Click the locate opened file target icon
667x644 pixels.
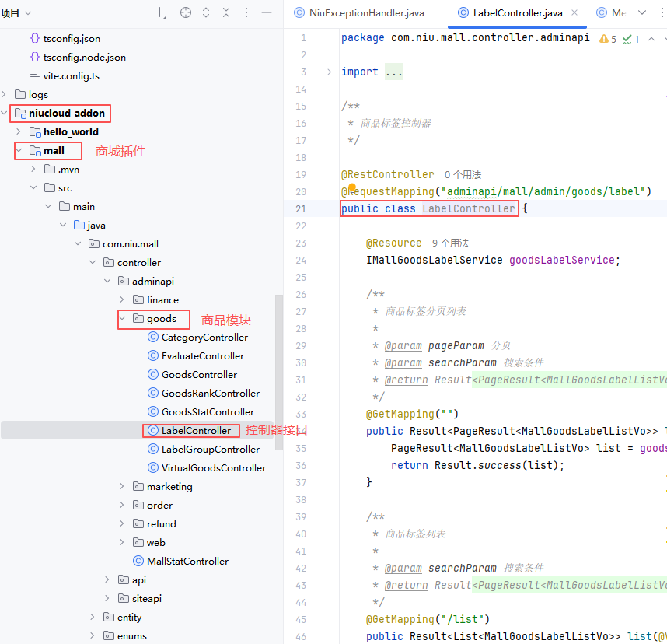tap(185, 12)
